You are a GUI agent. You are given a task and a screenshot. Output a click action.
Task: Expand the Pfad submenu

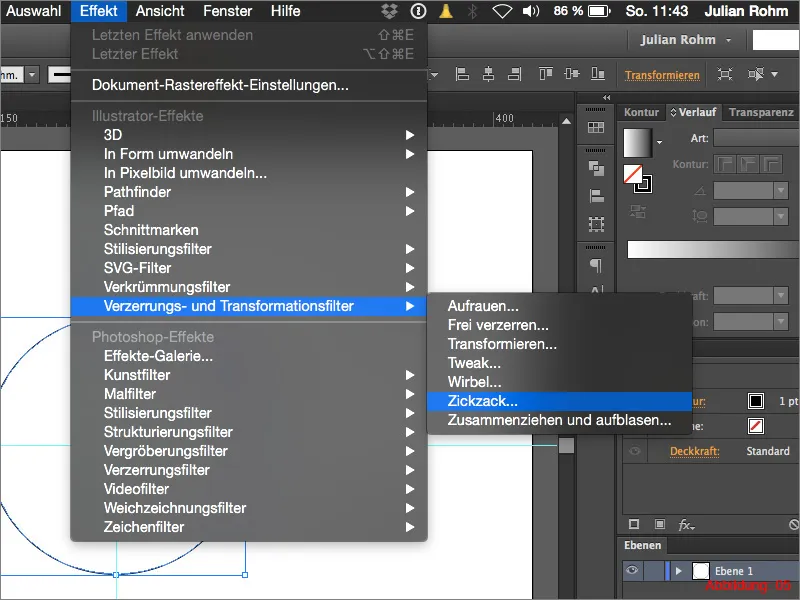(x=248, y=211)
